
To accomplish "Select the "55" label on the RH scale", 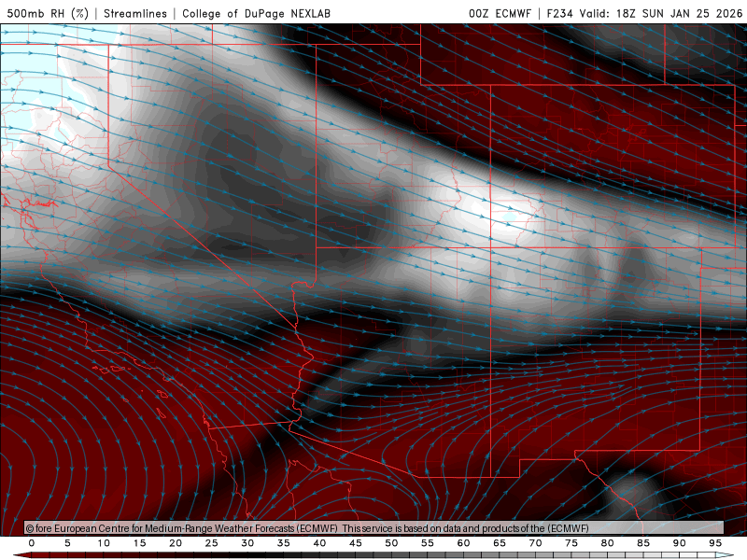I will click(428, 543).
